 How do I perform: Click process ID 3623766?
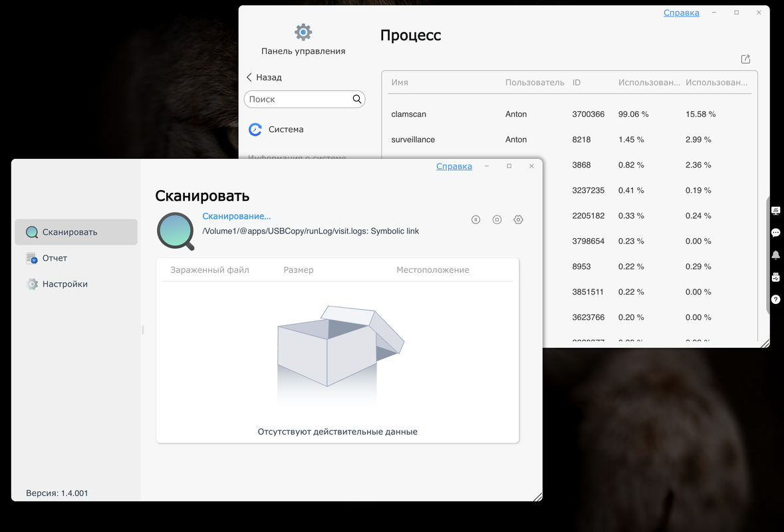coord(588,317)
